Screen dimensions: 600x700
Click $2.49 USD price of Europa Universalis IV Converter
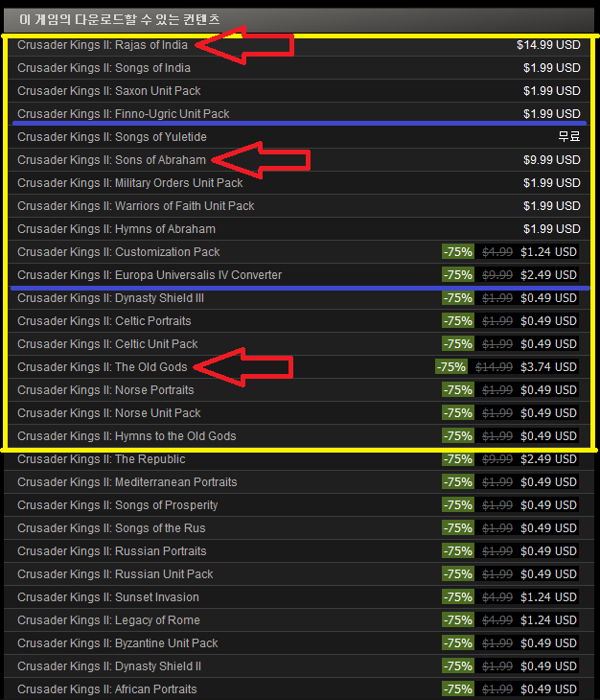click(x=548, y=275)
